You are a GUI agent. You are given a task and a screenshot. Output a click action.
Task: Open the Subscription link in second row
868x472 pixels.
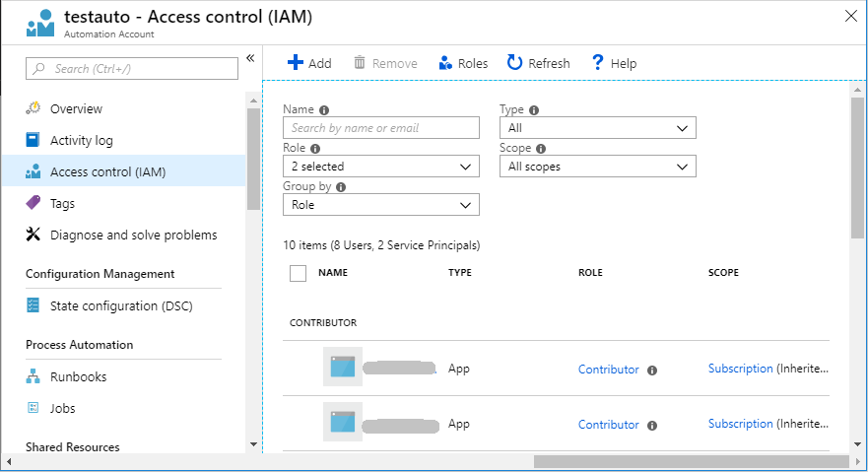(x=740, y=424)
